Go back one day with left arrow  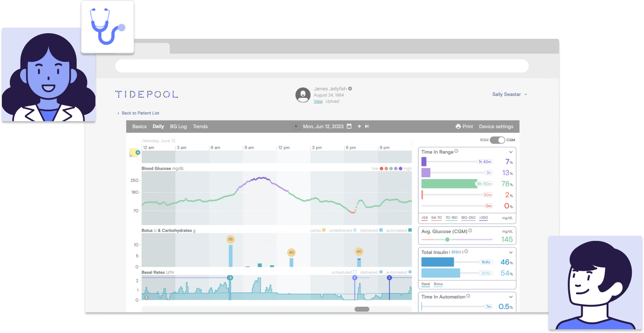pos(297,126)
